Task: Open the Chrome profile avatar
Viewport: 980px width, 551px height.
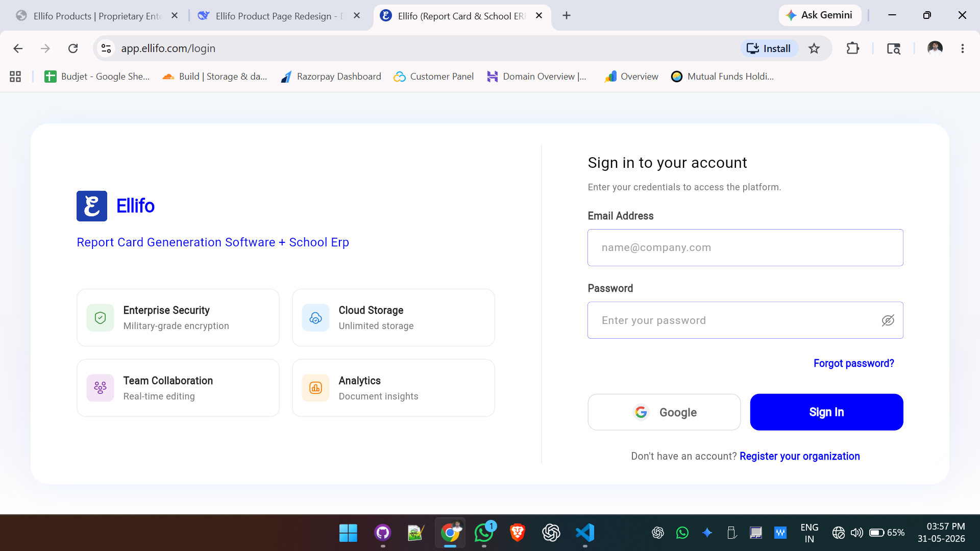Action: [935, 48]
